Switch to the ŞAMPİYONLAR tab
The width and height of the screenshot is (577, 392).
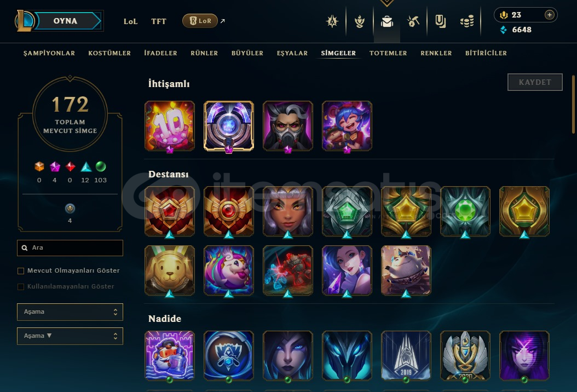coord(49,53)
